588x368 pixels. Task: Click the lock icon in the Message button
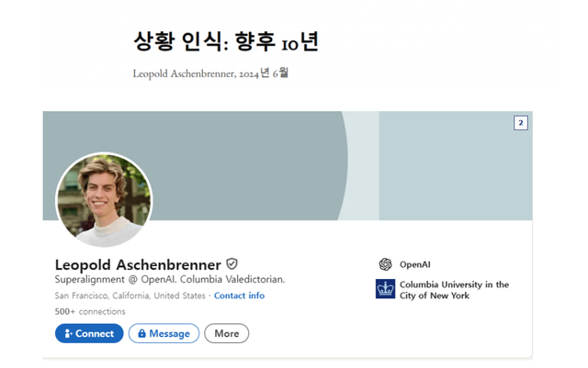tap(141, 334)
